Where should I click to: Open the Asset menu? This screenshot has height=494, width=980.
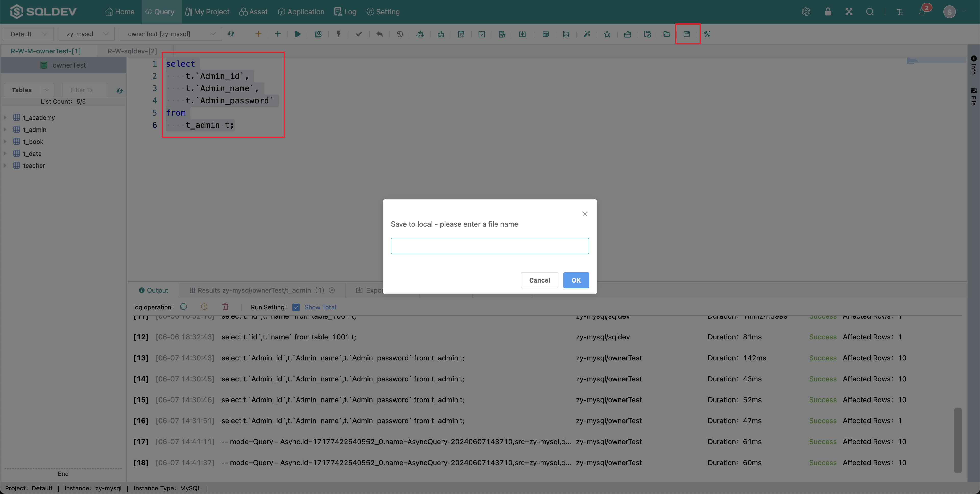click(253, 12)
